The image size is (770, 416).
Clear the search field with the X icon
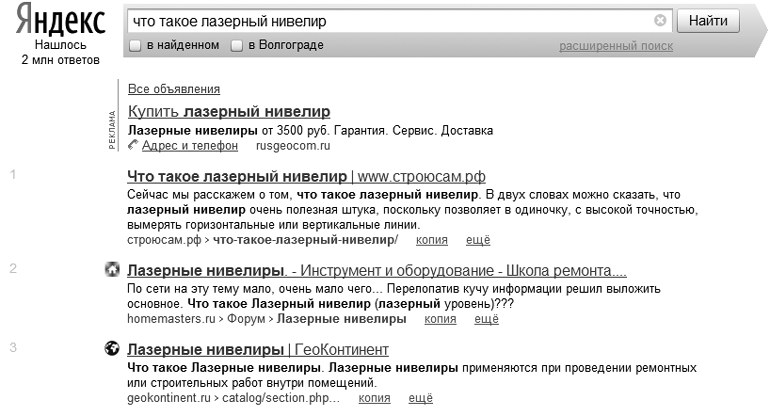[660, 20]
